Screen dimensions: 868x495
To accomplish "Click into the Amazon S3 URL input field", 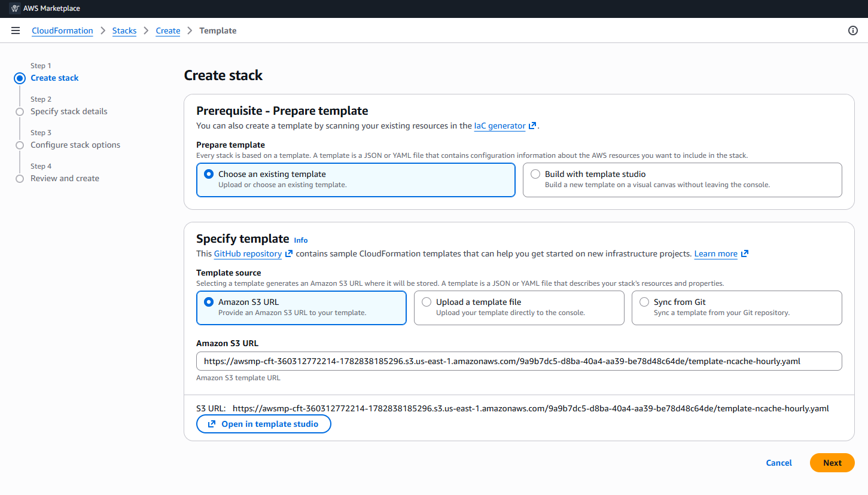I will [519, 361].
